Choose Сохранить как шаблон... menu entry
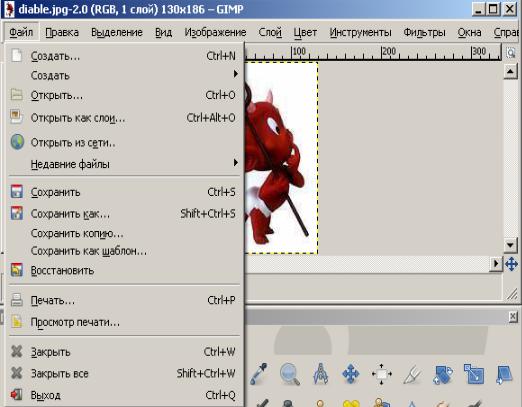 coord(124,251)
